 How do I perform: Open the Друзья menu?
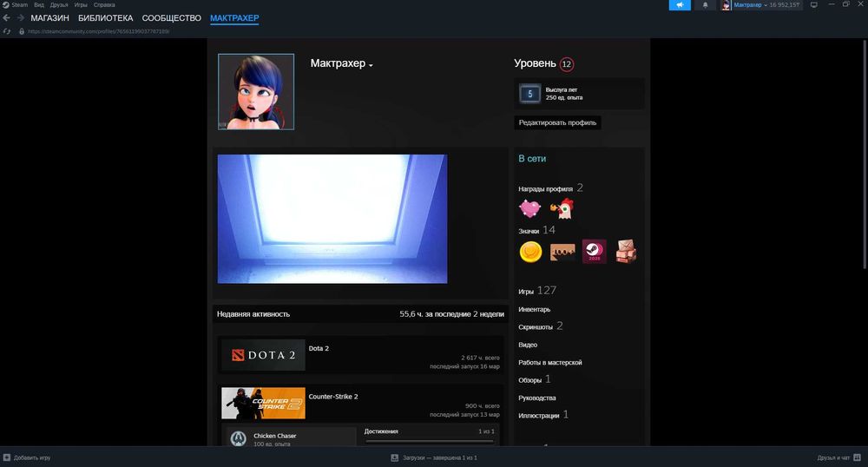[59, 4]
